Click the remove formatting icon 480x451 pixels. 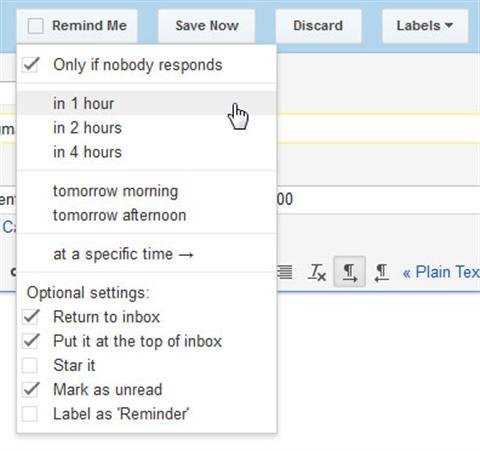point(316,272)
